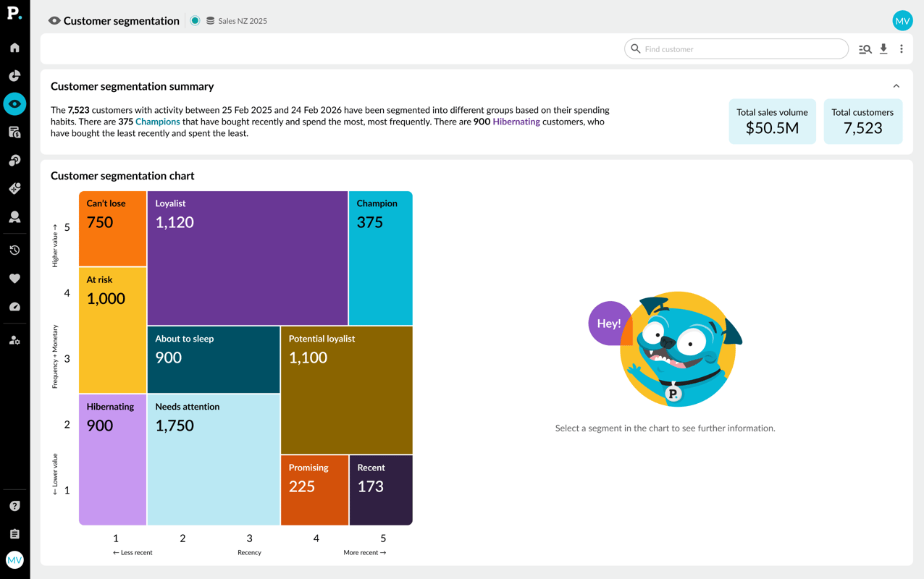Click the download export icon in toolbar
The height and width of the screenshot is (579, 924).
[x=883, y=48]
